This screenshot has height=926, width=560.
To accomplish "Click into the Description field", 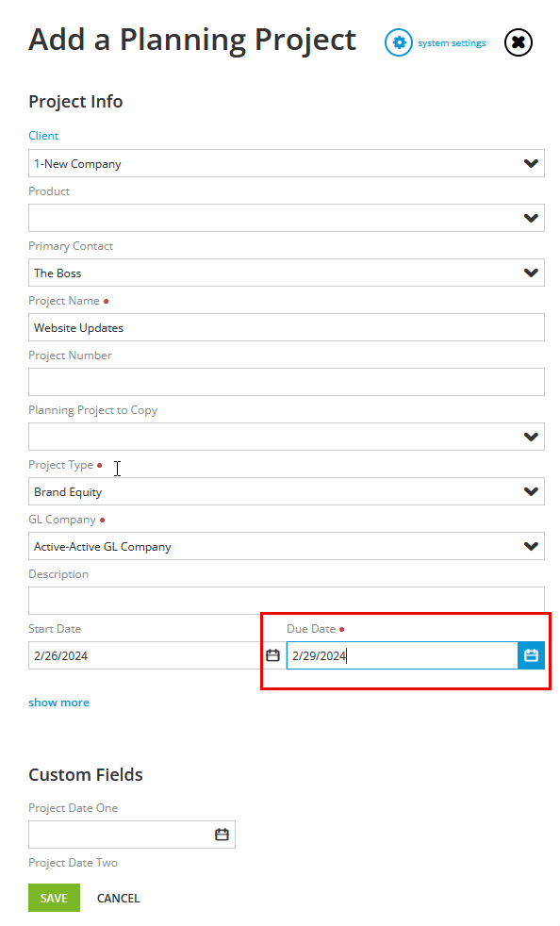I will pos(287,601).
